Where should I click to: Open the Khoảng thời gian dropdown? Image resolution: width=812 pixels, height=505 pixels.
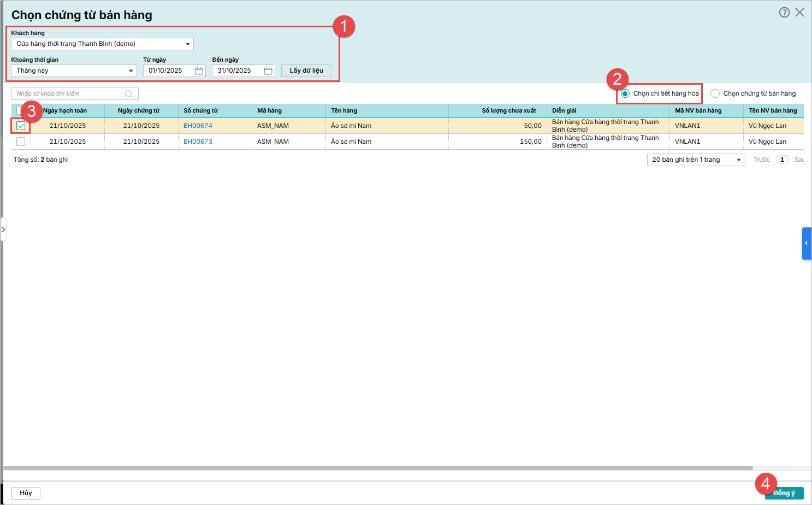coord(131,71)
